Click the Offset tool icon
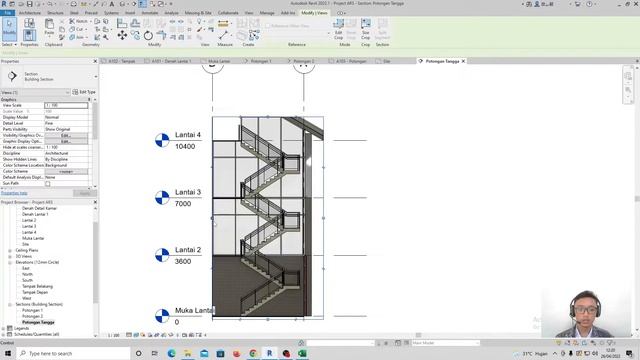This screenshot has width=640, height=360. (135, 23)
